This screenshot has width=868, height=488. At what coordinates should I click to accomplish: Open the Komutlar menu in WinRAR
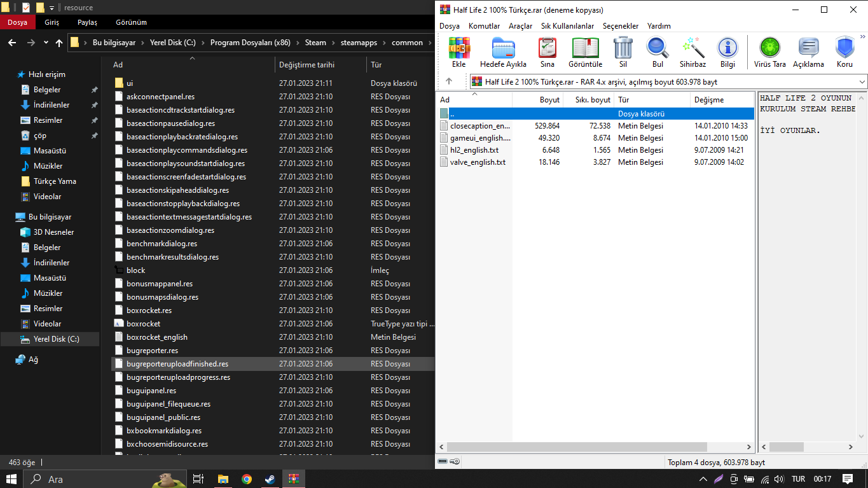(x=484, y=26)
